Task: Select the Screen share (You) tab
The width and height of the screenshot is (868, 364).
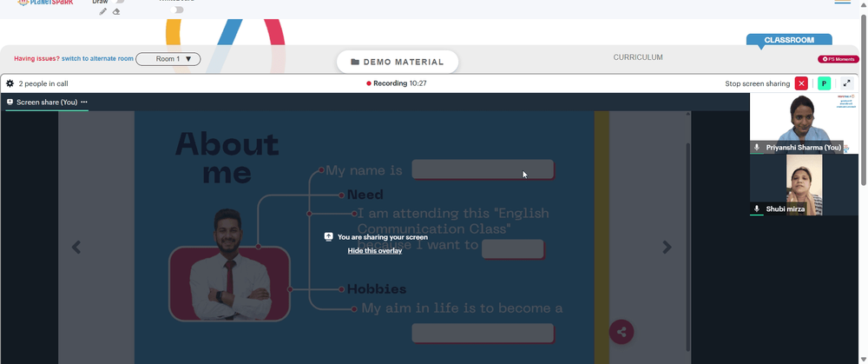Action: point(47,102)
